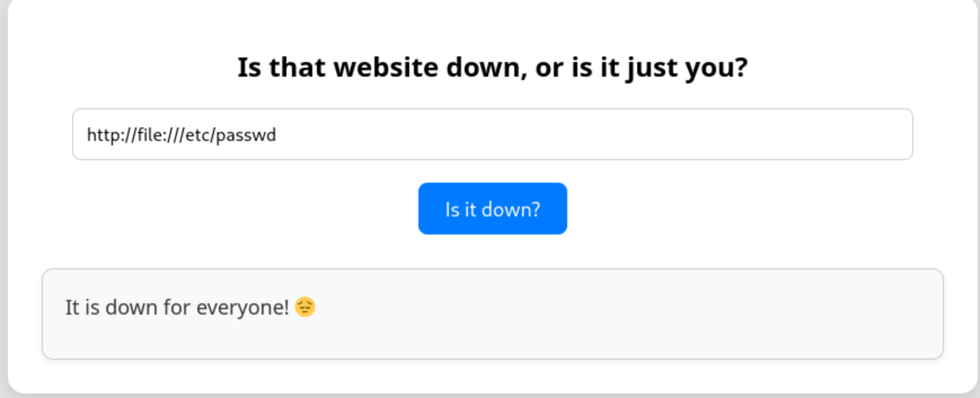The height and width of the screenshot is (398, 980).
Task: Click "It is down for everyone!" result text
Action: coord(176,308)
